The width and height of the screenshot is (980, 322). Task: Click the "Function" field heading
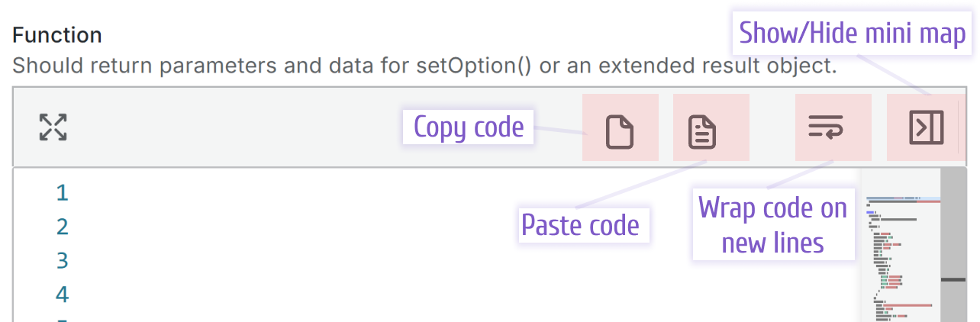(57, 35)
